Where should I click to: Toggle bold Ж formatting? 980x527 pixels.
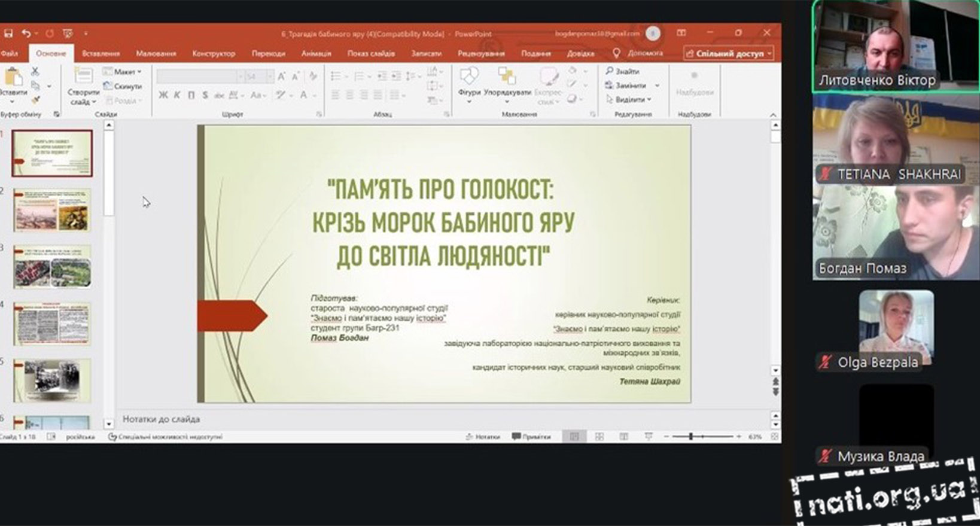(163, 95)
